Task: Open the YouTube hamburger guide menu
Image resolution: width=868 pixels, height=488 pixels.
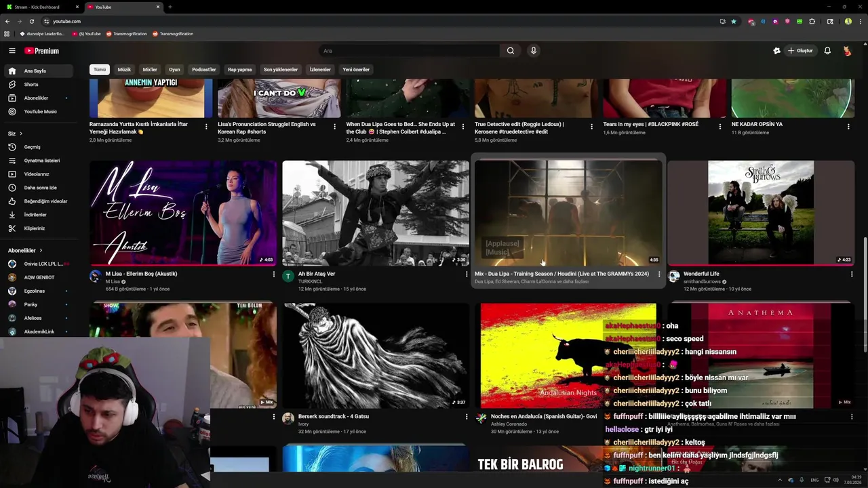Action: pyautogui.click(x=12, y=51)
